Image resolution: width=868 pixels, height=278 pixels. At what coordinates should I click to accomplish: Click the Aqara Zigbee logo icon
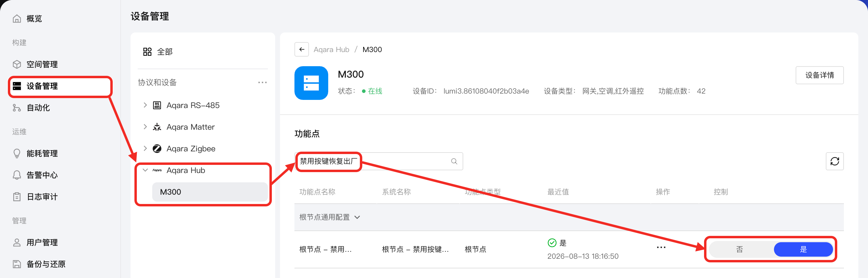157,149
